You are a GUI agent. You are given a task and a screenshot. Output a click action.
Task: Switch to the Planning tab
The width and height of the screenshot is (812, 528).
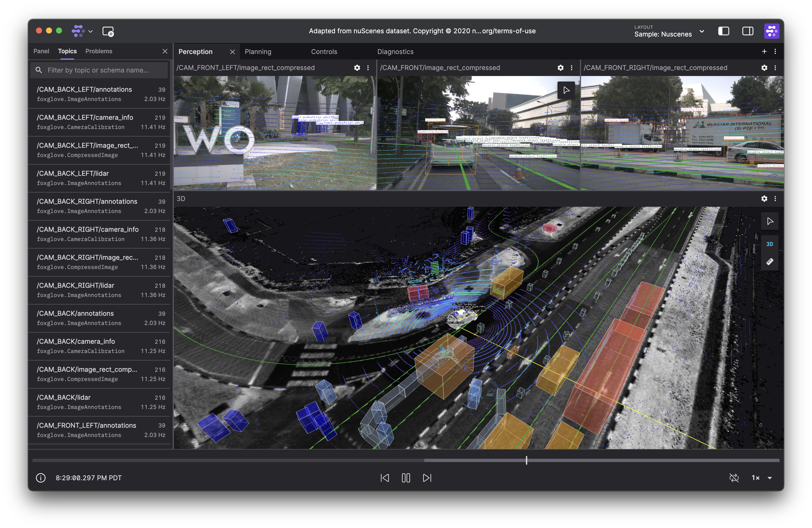click(x=258, y=52)
